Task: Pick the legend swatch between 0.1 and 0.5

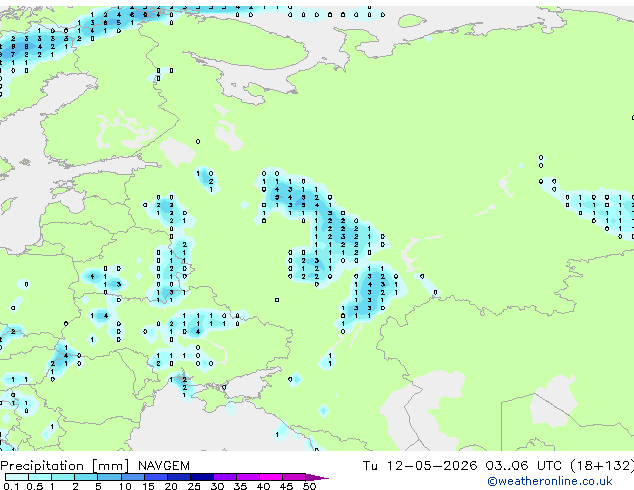Action: coord(17,477)
